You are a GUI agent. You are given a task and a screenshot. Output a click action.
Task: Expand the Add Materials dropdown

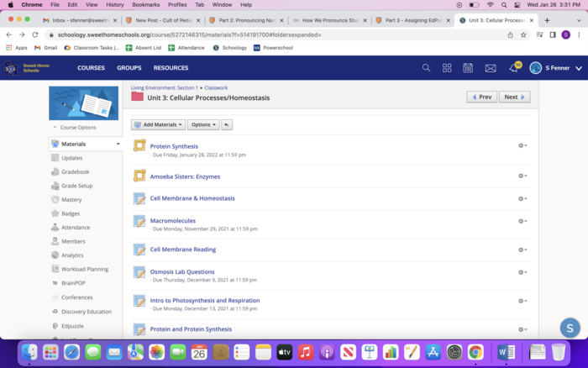click(158, 124)
